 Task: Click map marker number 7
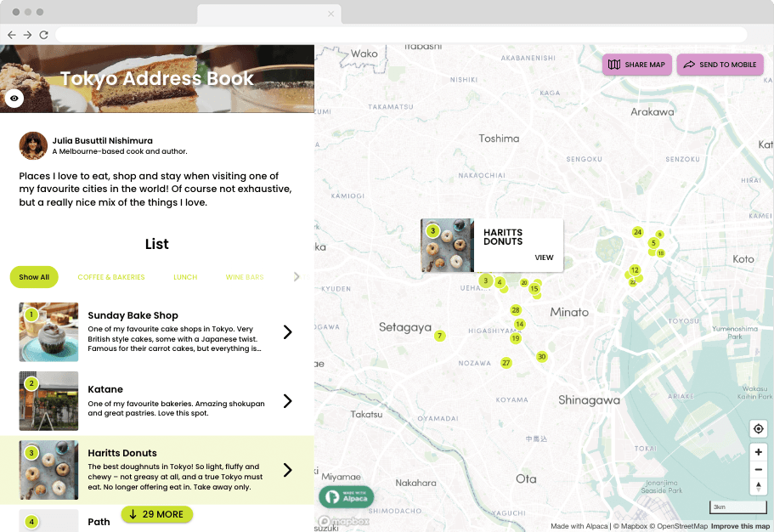[440, 336]
